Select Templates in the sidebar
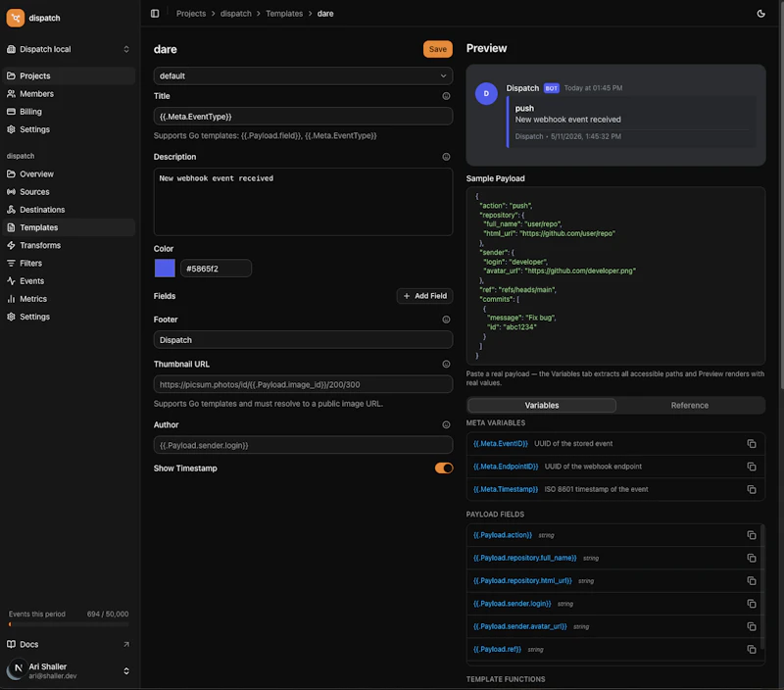This screenshot has width=784, height=690. pyautogui.click(x=69, y=227)
